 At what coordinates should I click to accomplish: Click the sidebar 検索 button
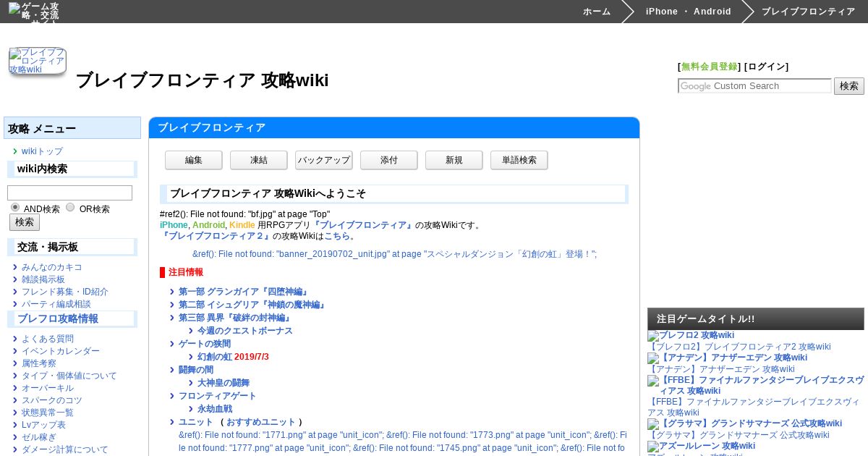[x=25, y=222]
